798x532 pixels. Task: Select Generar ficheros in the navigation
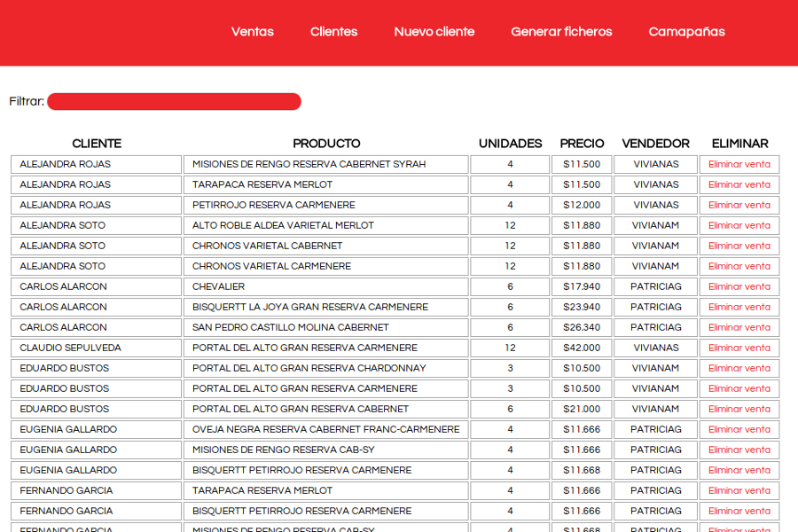pyautogui.click(x=561, y=32)
